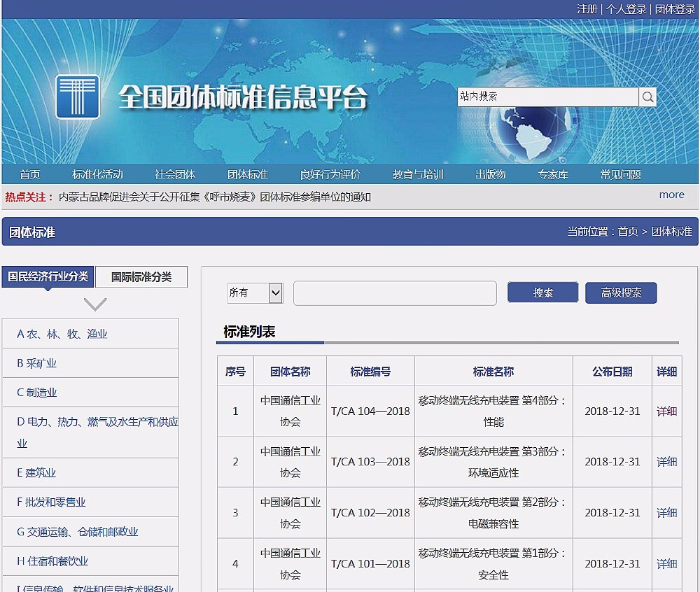Viewport: 700px width, 592px height.
Task: Focus the standard keyword search box
Action: 395,293
